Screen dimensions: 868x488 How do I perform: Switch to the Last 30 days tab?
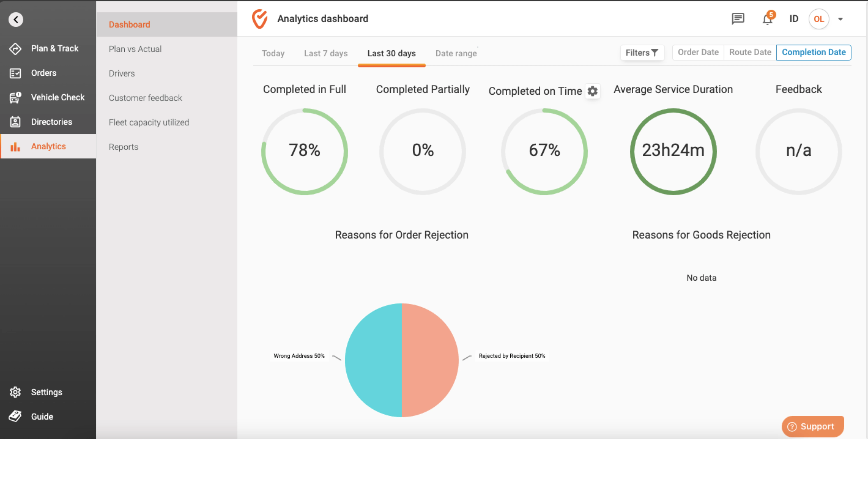(392, 53)
